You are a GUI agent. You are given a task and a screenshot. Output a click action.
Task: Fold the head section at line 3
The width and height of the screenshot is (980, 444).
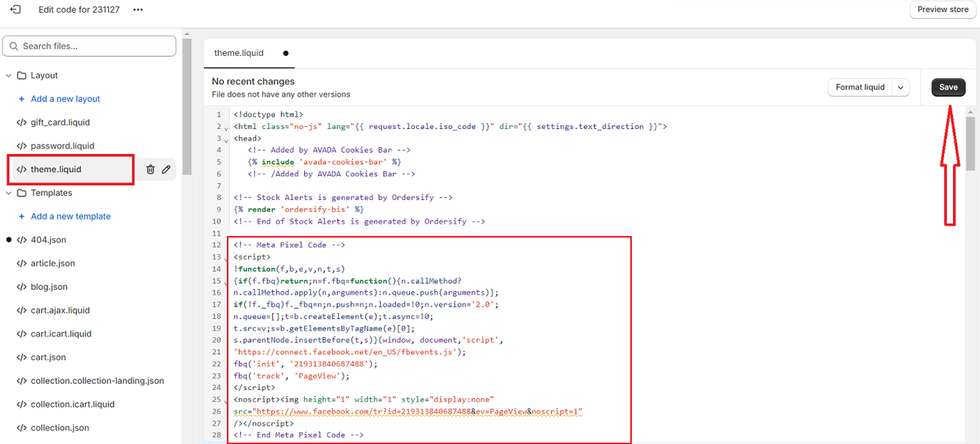point(226,141)
